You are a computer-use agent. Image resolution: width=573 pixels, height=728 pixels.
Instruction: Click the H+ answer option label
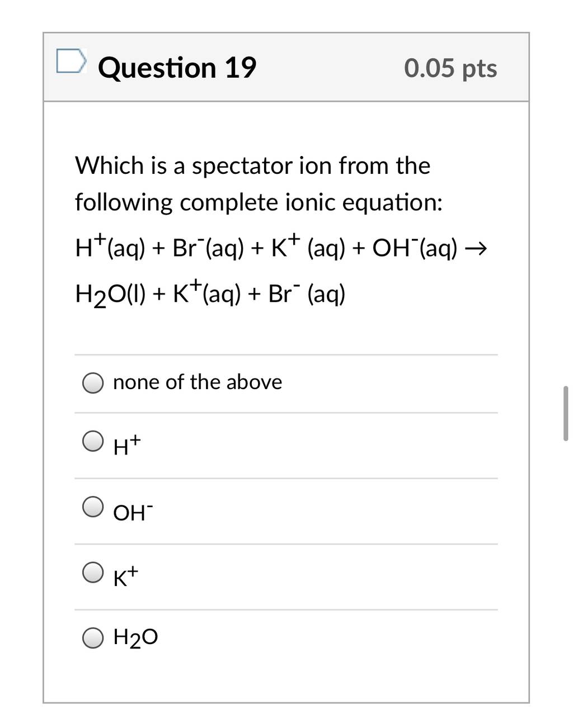pyautogui.click(x=127, y=446)
